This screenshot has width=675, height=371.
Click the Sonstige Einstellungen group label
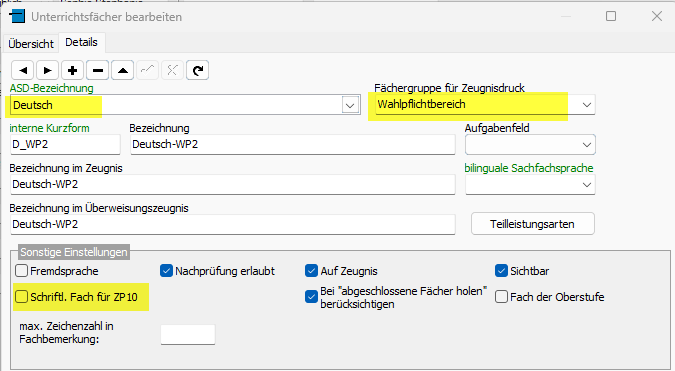point(74,252)
